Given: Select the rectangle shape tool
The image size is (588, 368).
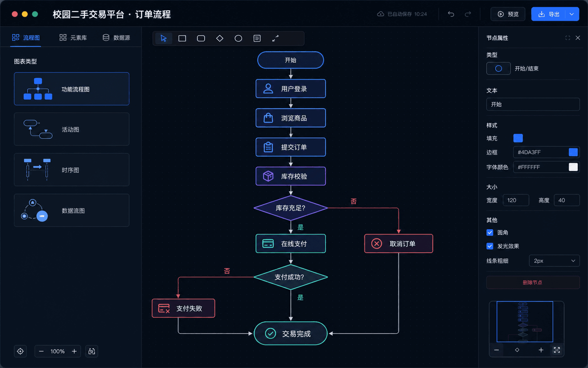Looking at the screenshot, I should (x=182, y=38).
